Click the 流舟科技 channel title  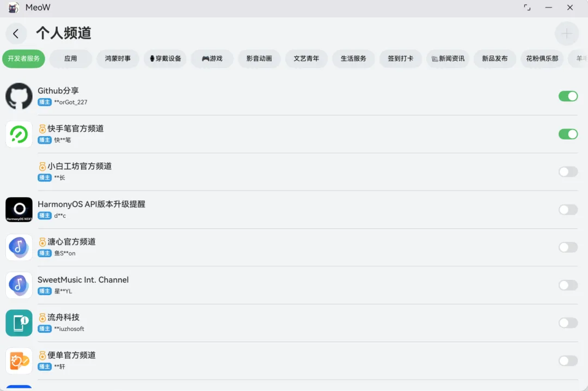pyautogui.click(x=63, y=317)
